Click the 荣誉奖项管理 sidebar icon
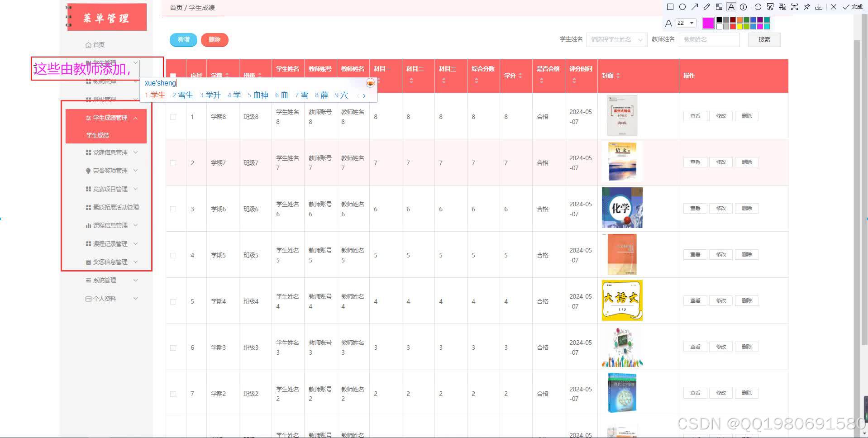868x438 pixels. pyautogui.click(x=88, y=171)
